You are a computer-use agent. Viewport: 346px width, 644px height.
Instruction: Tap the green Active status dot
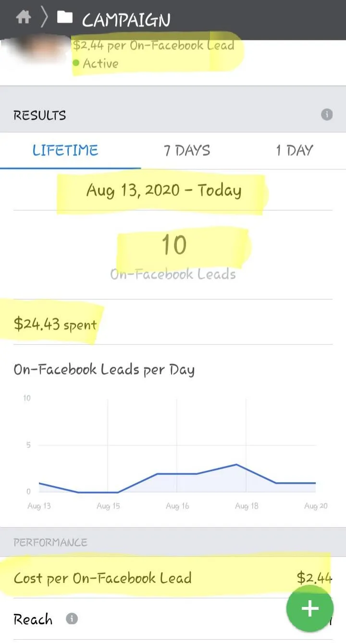point(76,63)
